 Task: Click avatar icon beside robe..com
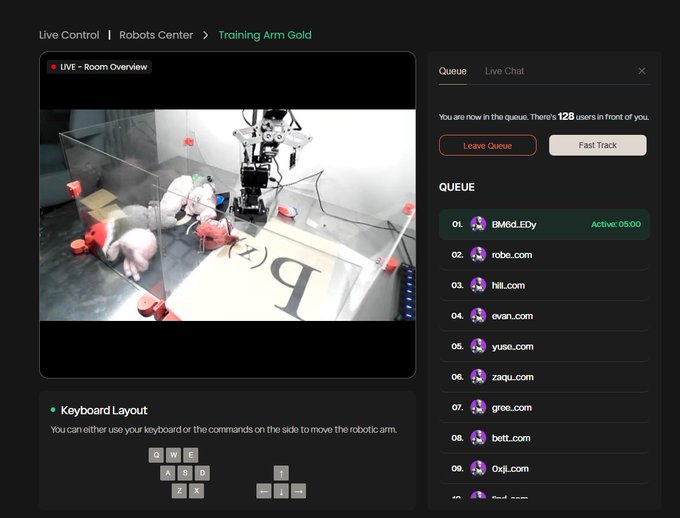point(478,255)
